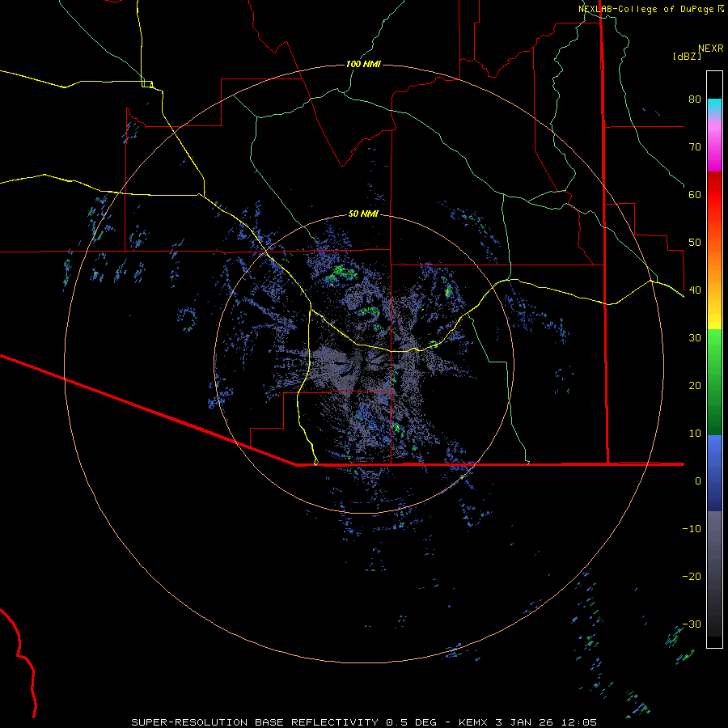Click the 70 value on the dBZ scale
The width and height of the screenshot is (728, 728).
point(695,146)
